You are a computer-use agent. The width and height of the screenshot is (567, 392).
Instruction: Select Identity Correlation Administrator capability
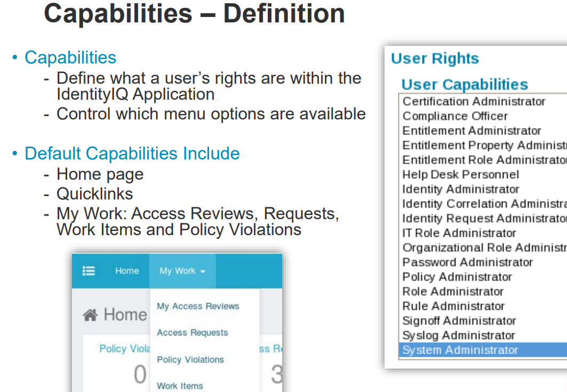tap(483, 204)
